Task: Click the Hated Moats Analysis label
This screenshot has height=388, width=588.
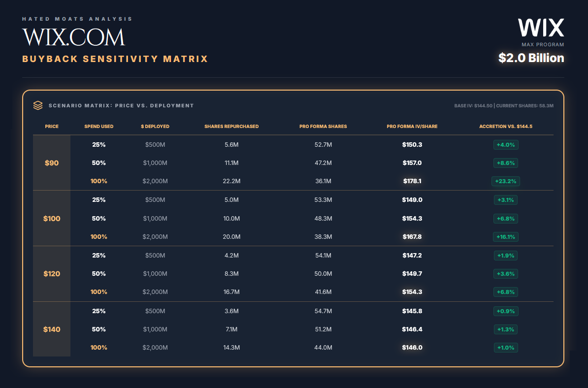Action: [x=77, y=19]
